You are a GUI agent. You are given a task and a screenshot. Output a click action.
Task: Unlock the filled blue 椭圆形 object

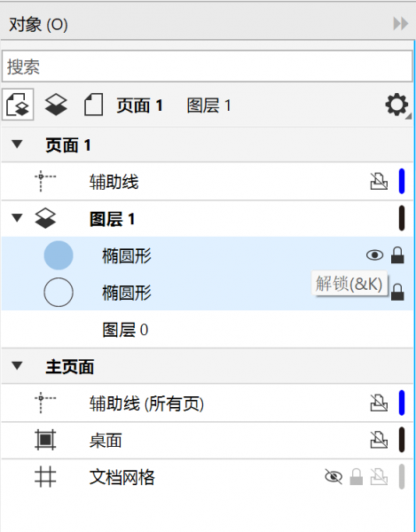[397, 255]
